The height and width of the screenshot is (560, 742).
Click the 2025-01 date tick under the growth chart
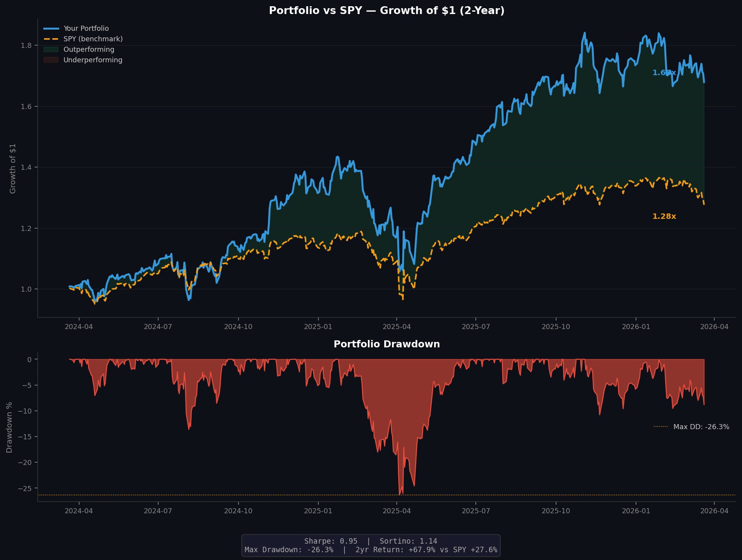(318, 327)
